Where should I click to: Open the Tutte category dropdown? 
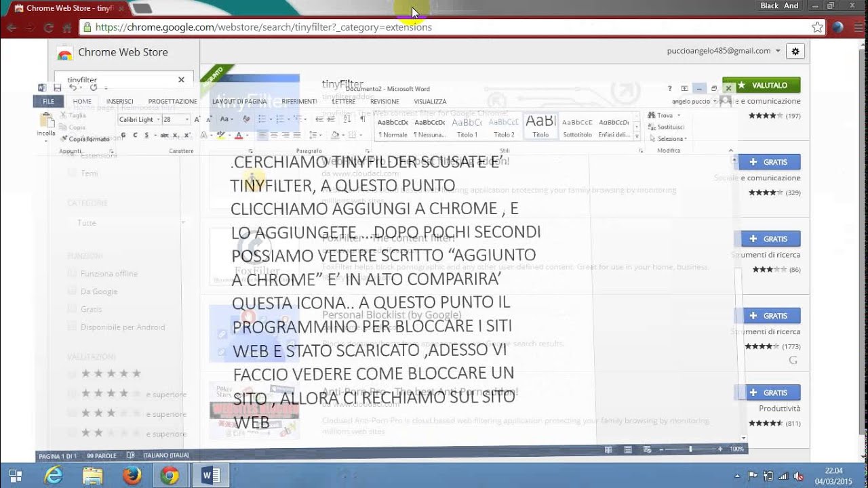[129, 222]
